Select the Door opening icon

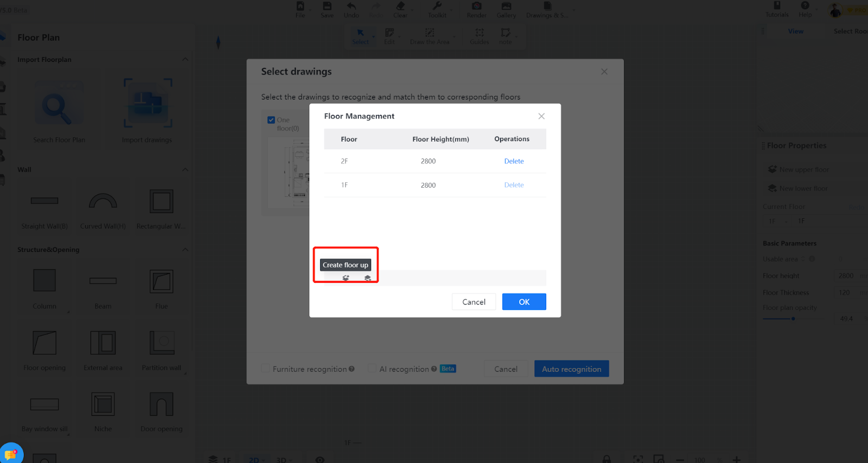(x=162, y=404)
